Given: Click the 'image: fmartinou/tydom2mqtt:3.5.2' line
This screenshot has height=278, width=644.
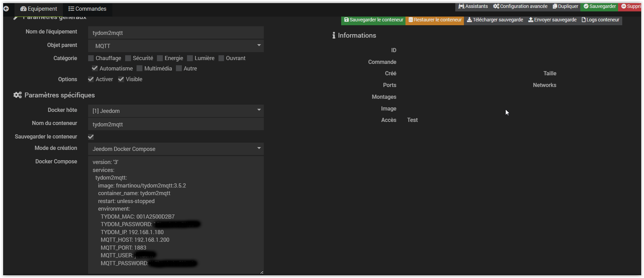Looking at the screenshot, I should tap(142, 185).
